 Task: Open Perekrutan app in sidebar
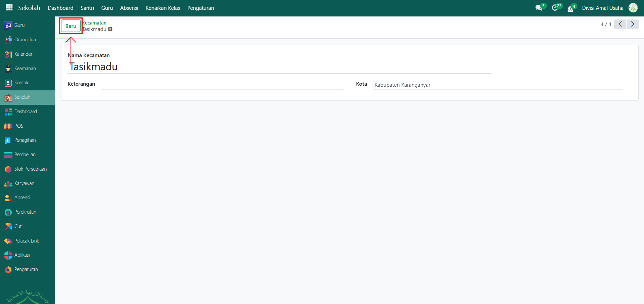pyautogui.click(x=25, y=212)
